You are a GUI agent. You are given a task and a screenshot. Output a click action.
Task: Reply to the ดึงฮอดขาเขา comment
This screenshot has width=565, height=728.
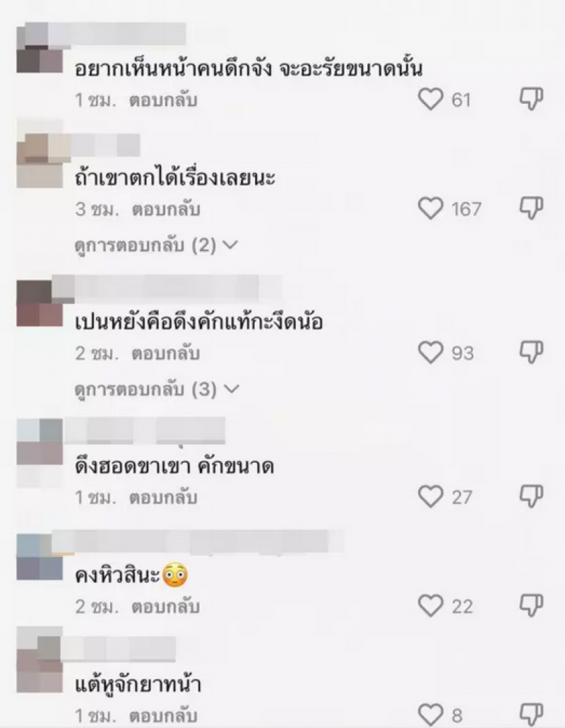163,498
